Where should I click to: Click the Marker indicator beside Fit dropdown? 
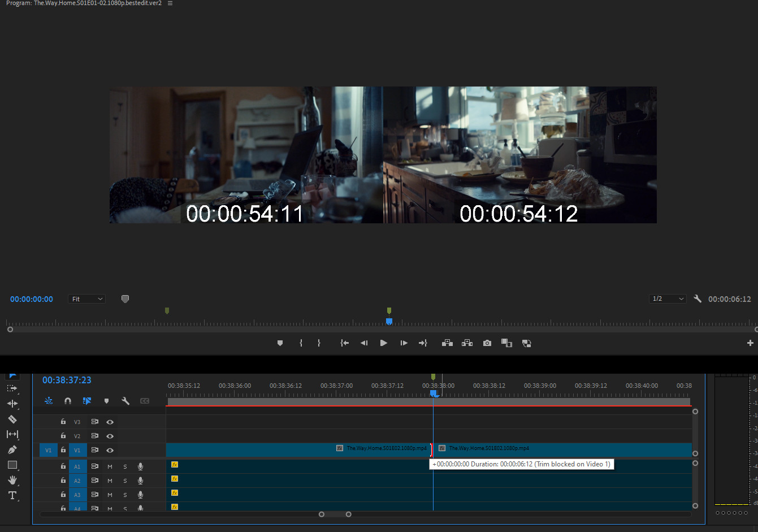point(125,299)
